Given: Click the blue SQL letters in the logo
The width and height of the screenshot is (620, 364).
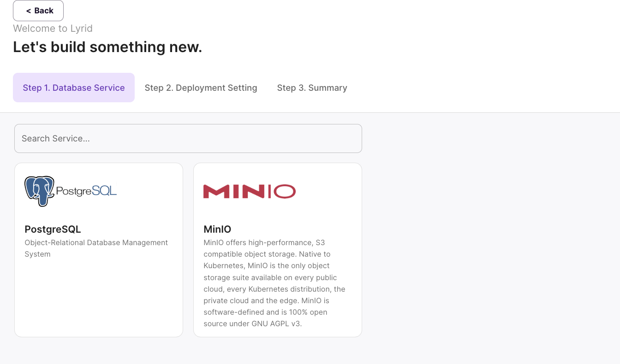Looking at the screenshot, I should tap(104, 191).
